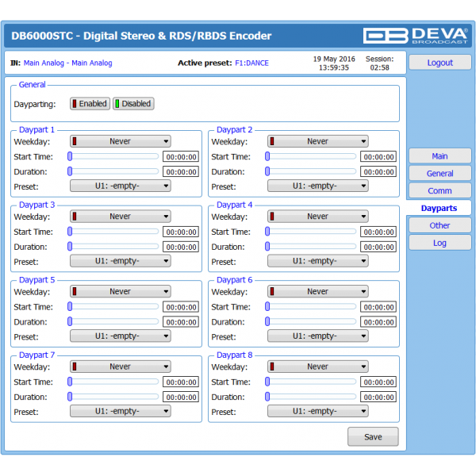Click the date 19 May 2016
Screen dimensions: 476x476
coord(334,59)
